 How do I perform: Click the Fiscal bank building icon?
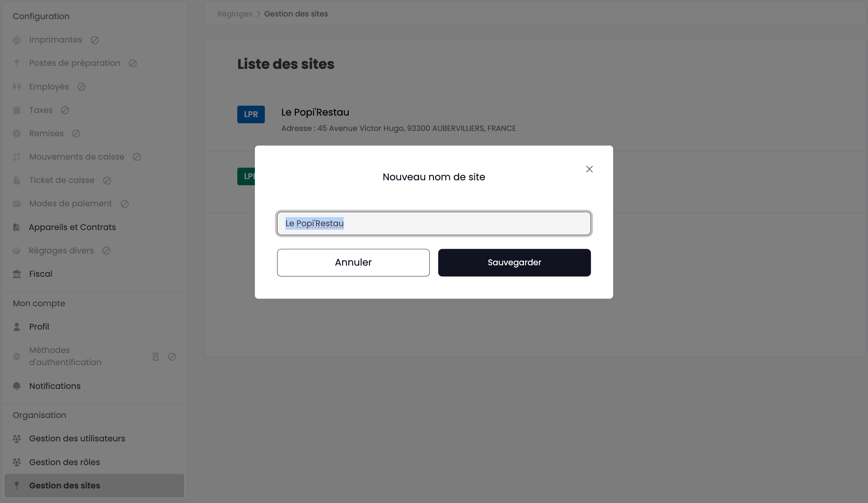tap(17, 274)
